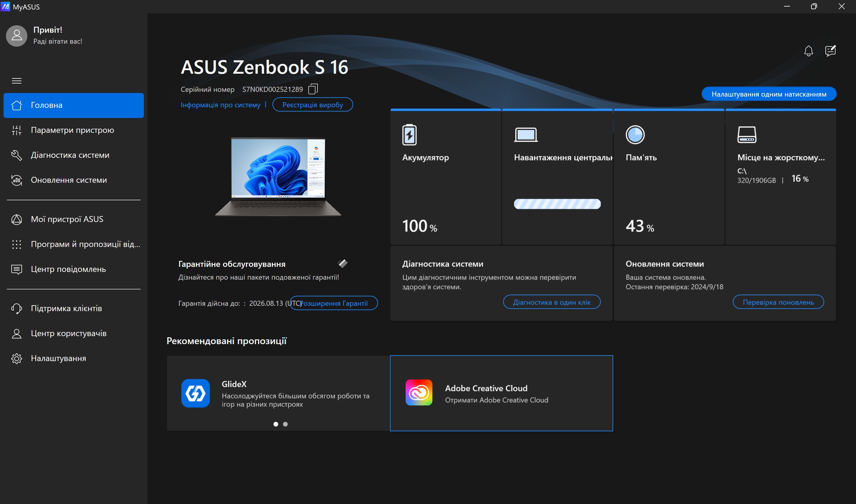Click Пам'ять card title
This screenshot has width=856, height=504.
[x=641, y=157]
